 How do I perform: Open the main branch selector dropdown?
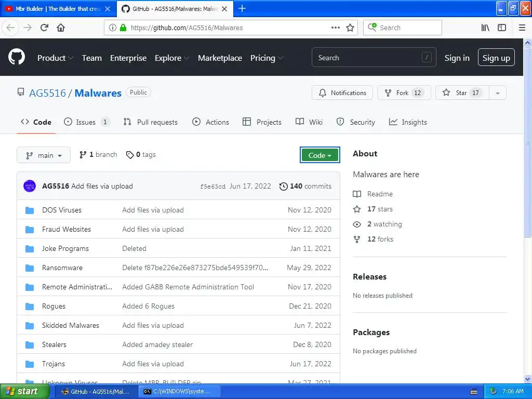tap(44, 155)
